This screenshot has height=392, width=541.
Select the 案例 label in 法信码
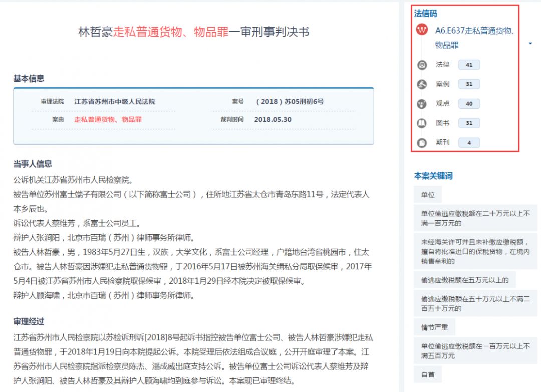443,84
